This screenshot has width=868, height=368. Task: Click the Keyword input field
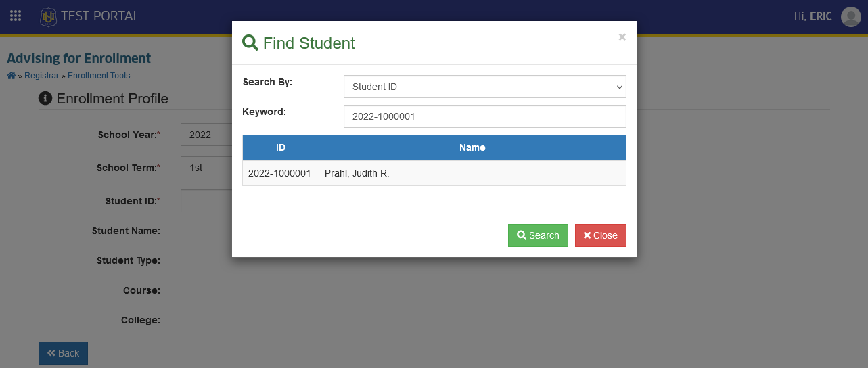click(x=484, y=116)
